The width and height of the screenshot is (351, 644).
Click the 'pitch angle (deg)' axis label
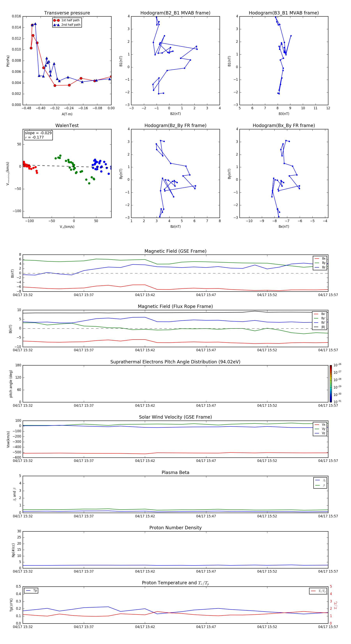point(11,384)
